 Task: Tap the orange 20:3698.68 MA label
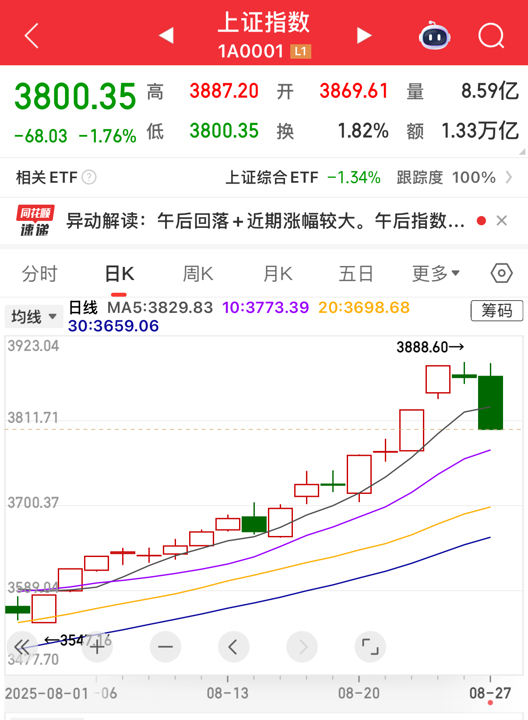pyautogui.click(x=364, y=307)
